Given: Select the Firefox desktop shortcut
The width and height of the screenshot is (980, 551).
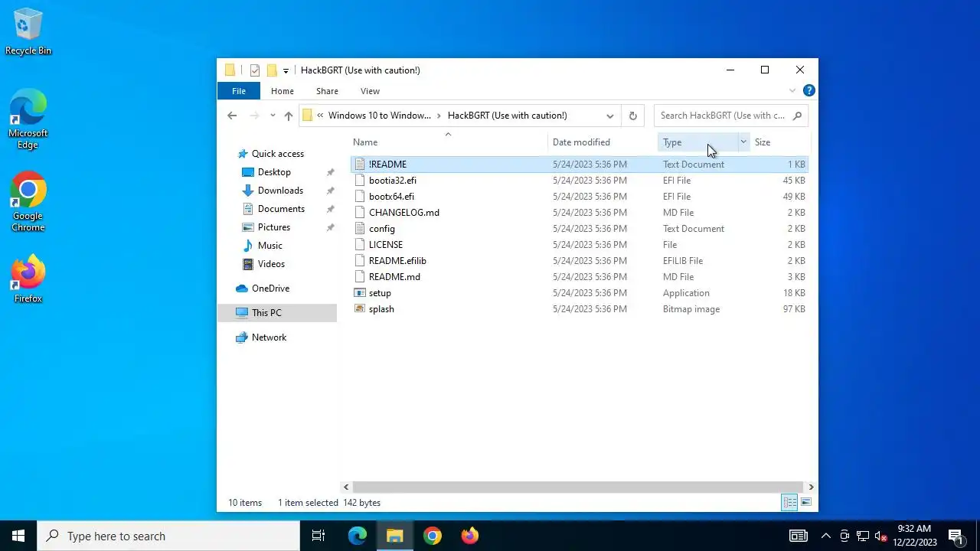Looking at the screenshot, I should 28,279.
